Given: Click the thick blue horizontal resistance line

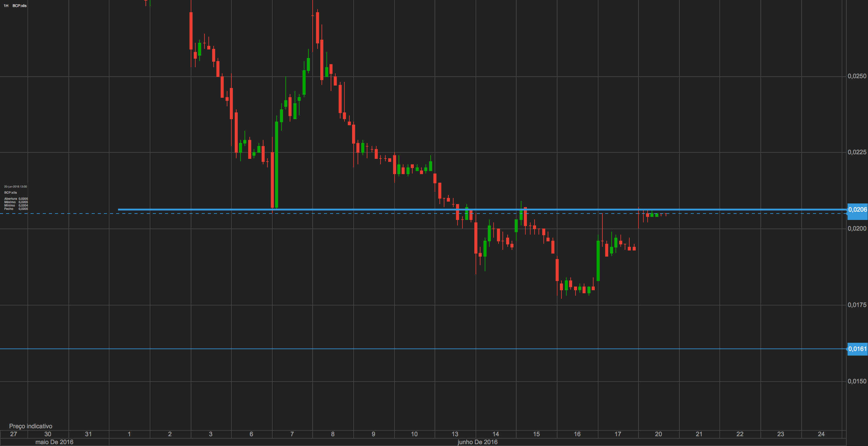Looking at the screenshot, I should coord(371,210).
